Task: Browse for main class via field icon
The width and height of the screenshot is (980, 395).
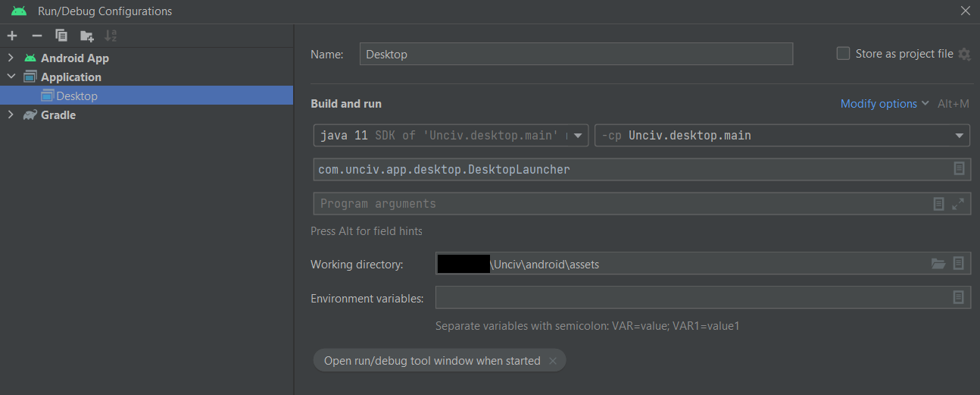Action: coord(959,168)
